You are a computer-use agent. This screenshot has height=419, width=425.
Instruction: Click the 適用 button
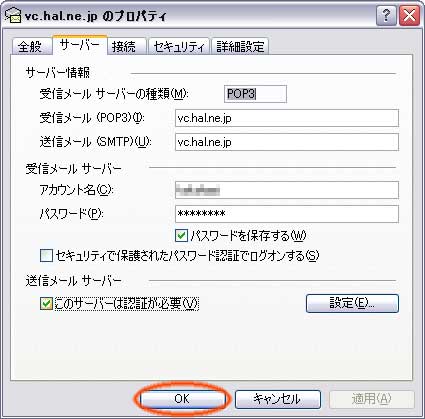(371, 399)
